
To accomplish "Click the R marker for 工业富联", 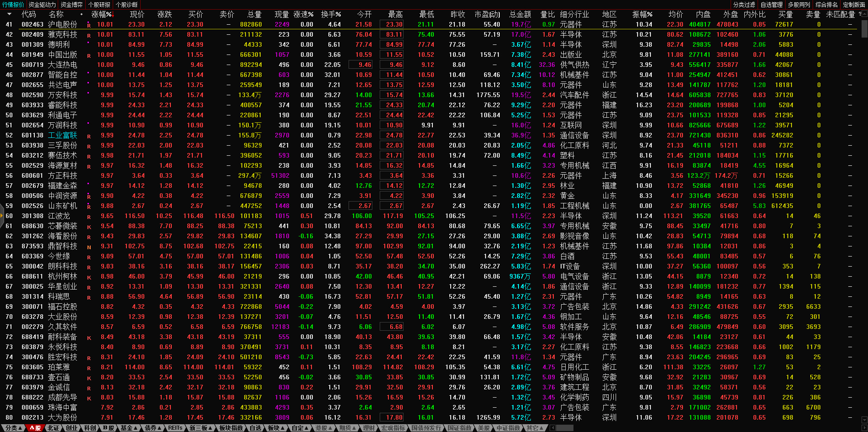I will [x=89, y=136].
